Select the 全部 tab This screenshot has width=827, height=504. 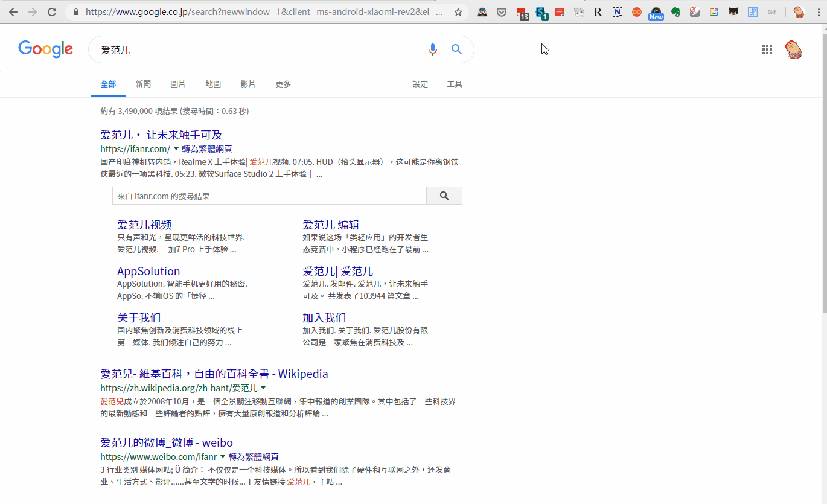(x=108, y=84)
